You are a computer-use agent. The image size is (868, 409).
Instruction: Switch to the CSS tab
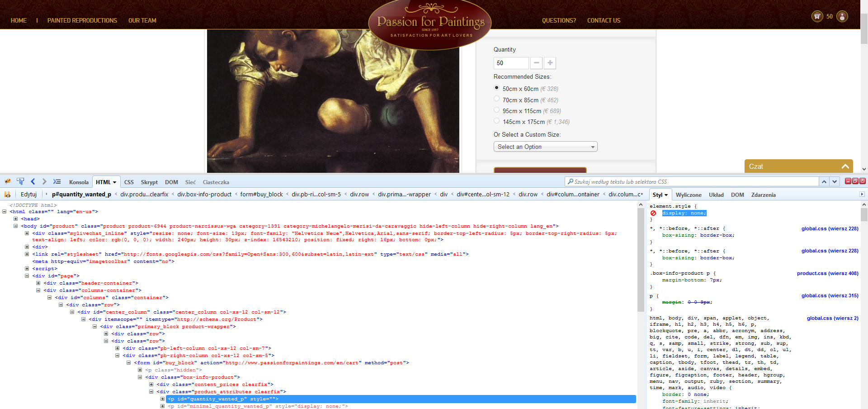click(129, 182)
